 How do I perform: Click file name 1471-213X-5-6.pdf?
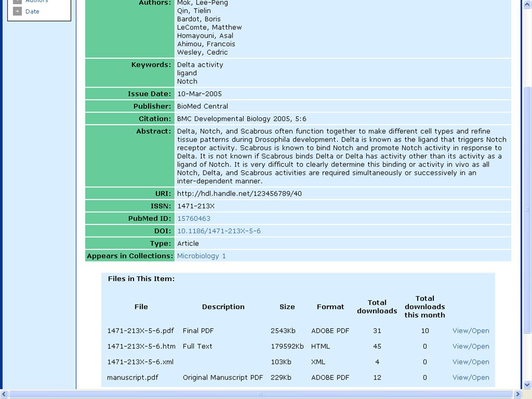(x=140, y=331)
